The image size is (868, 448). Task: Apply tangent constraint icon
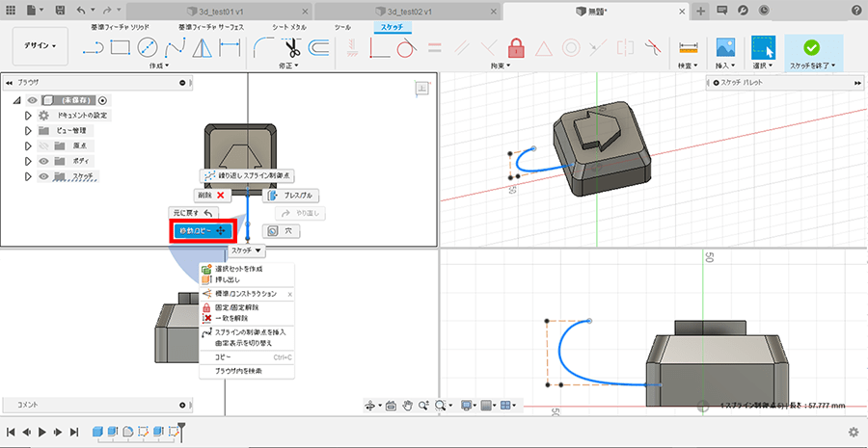point(406,48)
